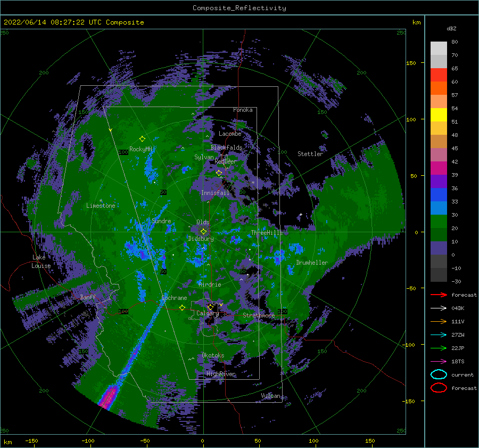Click the Okotoks label

pyautogui.click(x=213, y=355)
